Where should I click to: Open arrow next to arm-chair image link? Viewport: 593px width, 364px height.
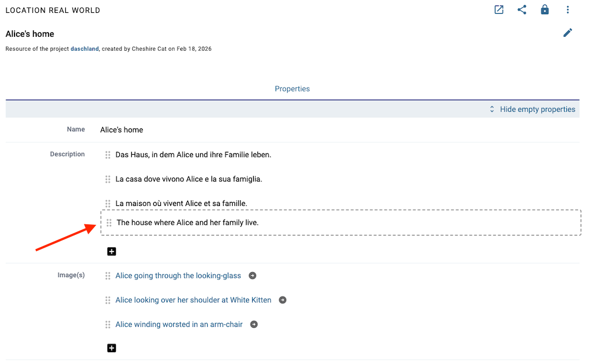pos(254,324)
